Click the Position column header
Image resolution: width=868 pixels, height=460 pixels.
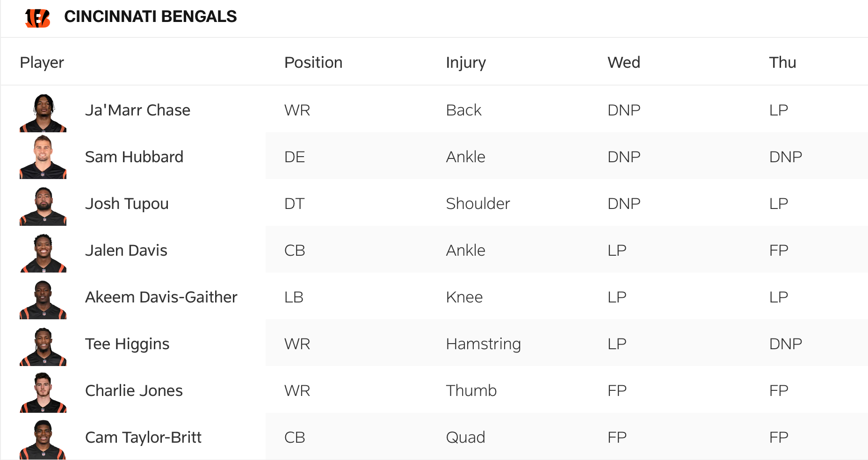tap(313, 63)
